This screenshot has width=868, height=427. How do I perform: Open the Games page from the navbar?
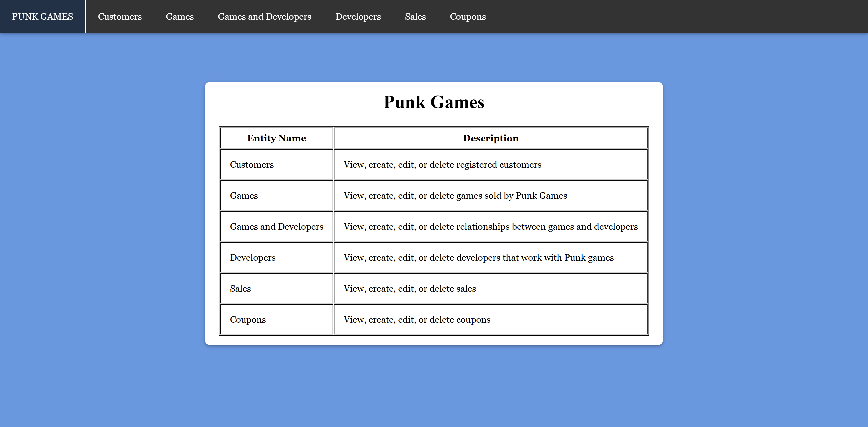point(180,16)
